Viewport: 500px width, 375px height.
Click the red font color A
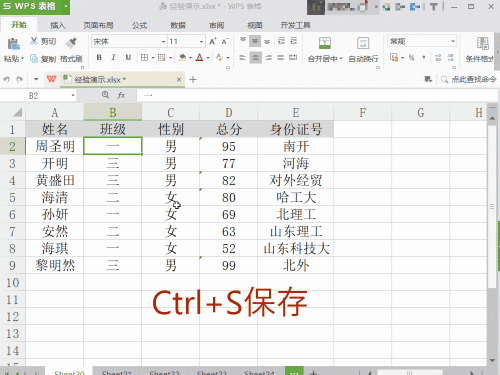pyautogui.click(x=199, y=58)
